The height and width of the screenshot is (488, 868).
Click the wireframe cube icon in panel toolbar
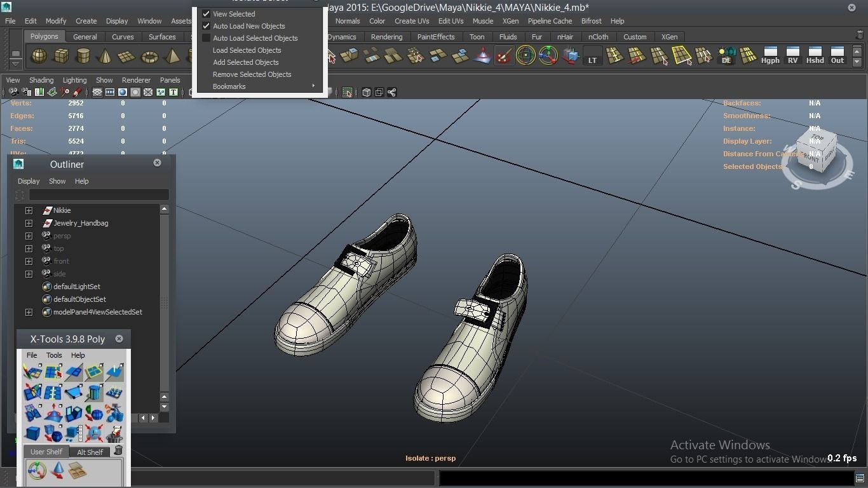(367, 92)
